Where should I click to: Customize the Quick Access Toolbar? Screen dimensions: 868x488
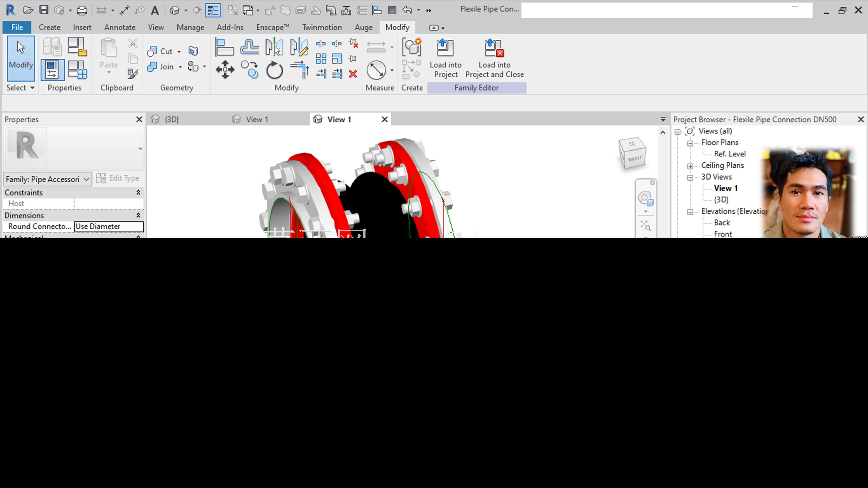[x=429, y=10]
